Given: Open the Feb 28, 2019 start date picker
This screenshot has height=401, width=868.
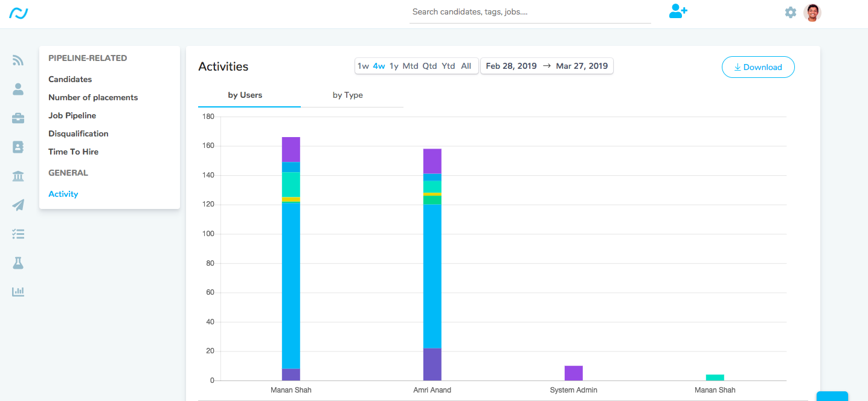Looking at the screenshot, I should tap(511, 66).
